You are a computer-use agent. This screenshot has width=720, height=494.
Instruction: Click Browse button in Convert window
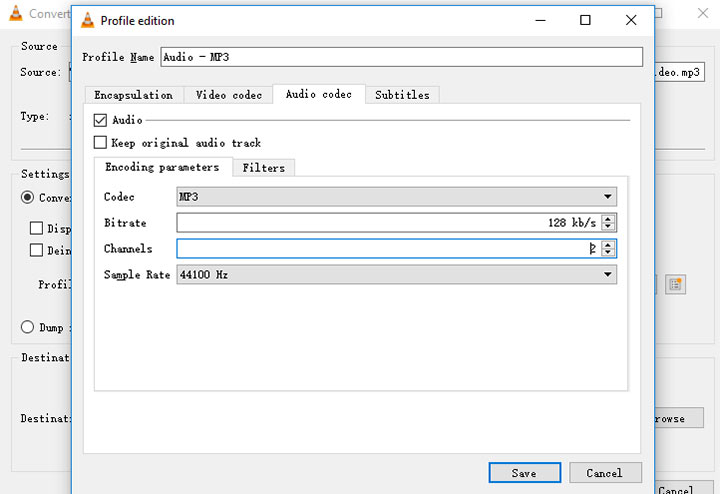[x=679, y=418]
